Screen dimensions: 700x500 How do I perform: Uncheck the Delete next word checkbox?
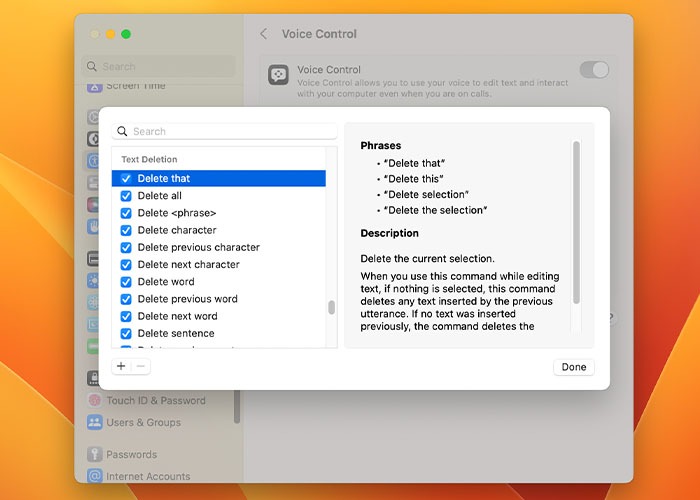click(126, 317)
